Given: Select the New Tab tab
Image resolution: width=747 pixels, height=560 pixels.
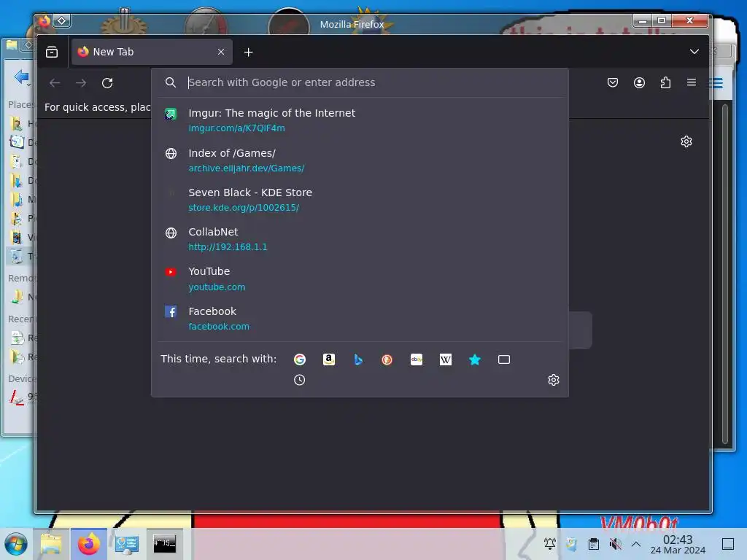Looking at the screenshot, I should [152, 52].
